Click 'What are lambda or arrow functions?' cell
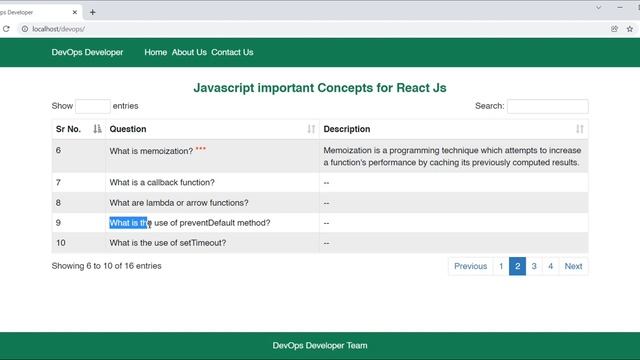640x360 pixels. coord(212,202)
